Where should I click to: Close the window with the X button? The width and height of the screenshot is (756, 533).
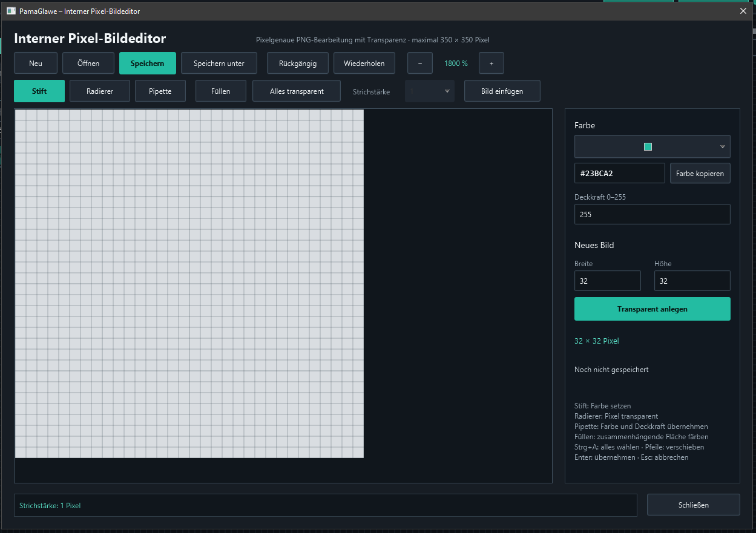(743, 11)
